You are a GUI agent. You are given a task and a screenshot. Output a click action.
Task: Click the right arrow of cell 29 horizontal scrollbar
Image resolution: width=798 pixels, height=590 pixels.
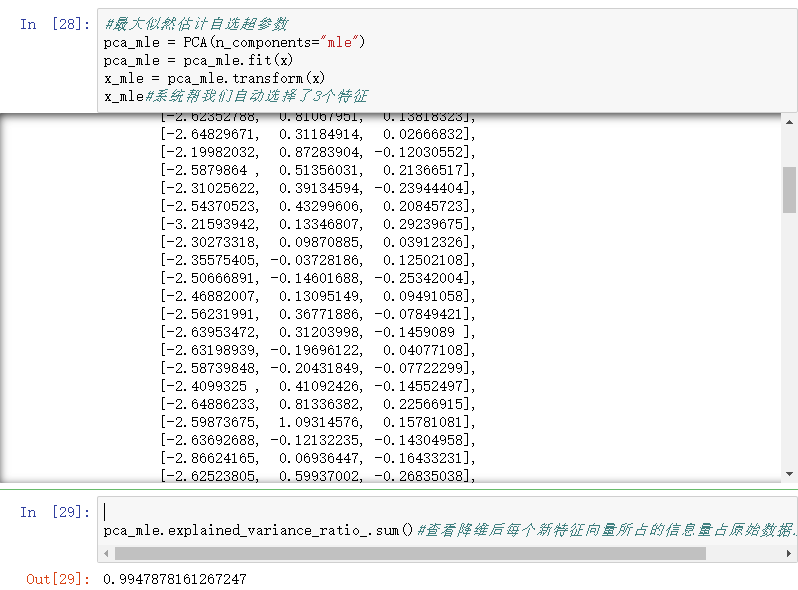point(789,553)
